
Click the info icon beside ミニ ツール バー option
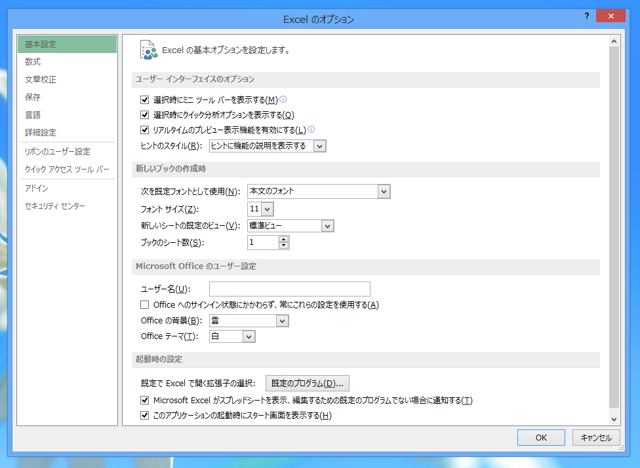point(283,99)
